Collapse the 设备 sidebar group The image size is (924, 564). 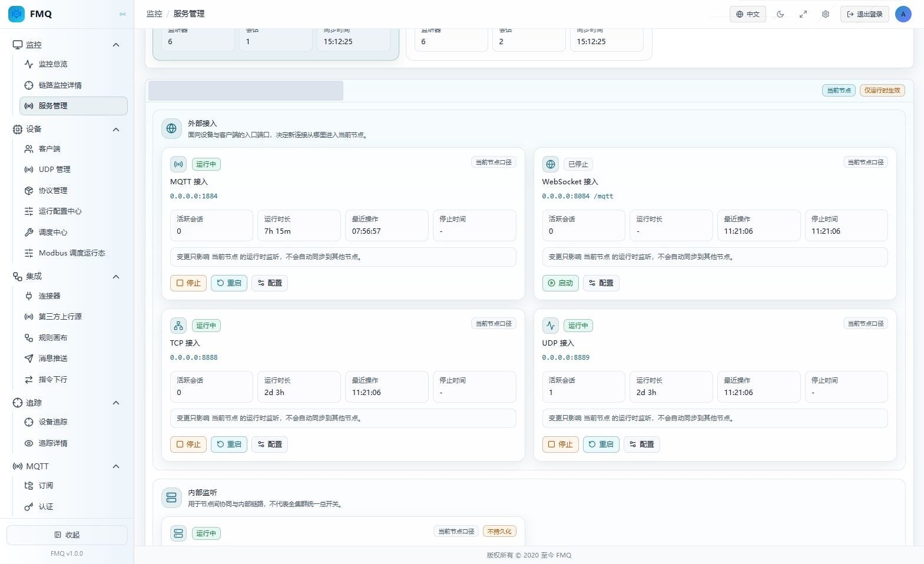click(116, 130)
